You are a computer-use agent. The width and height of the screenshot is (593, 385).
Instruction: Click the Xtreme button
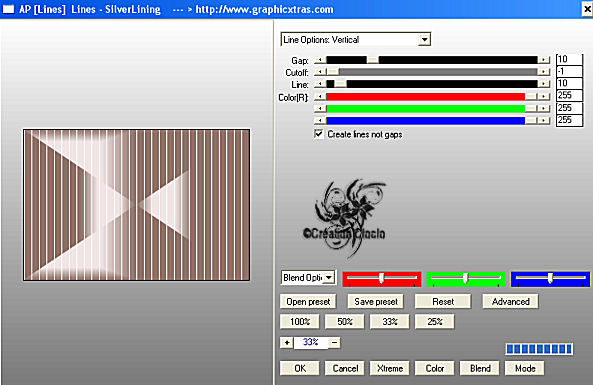[x=390, y=368]
